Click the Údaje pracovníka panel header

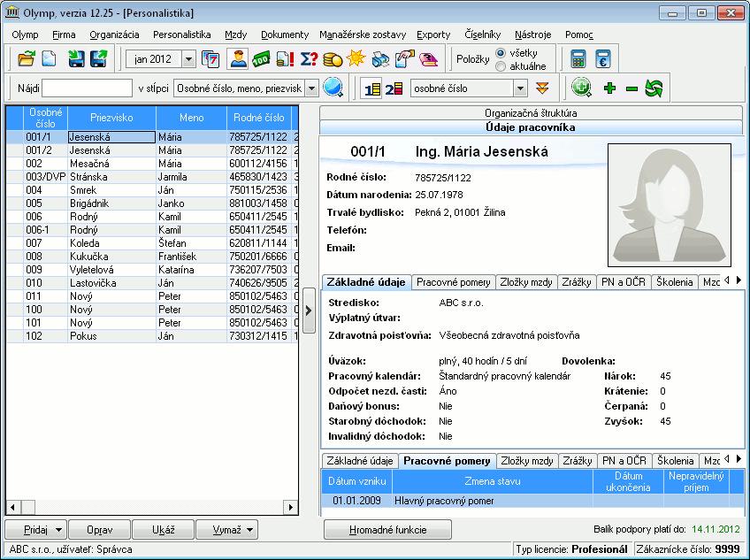(531, 127)
